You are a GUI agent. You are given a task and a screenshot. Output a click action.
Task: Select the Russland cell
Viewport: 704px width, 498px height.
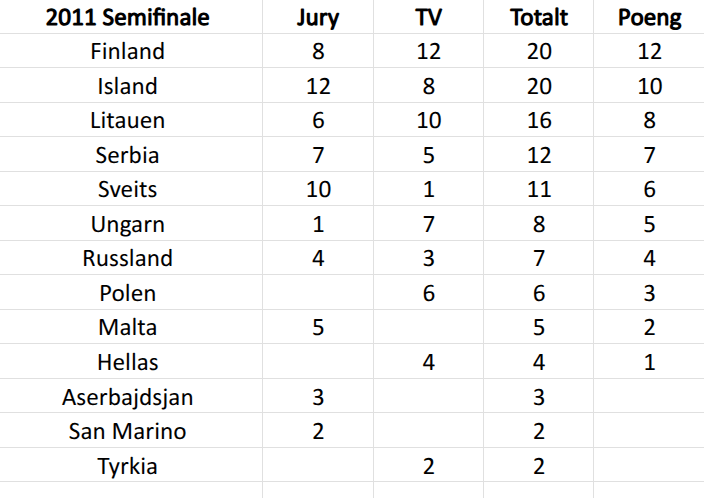[x=127, y=258]
